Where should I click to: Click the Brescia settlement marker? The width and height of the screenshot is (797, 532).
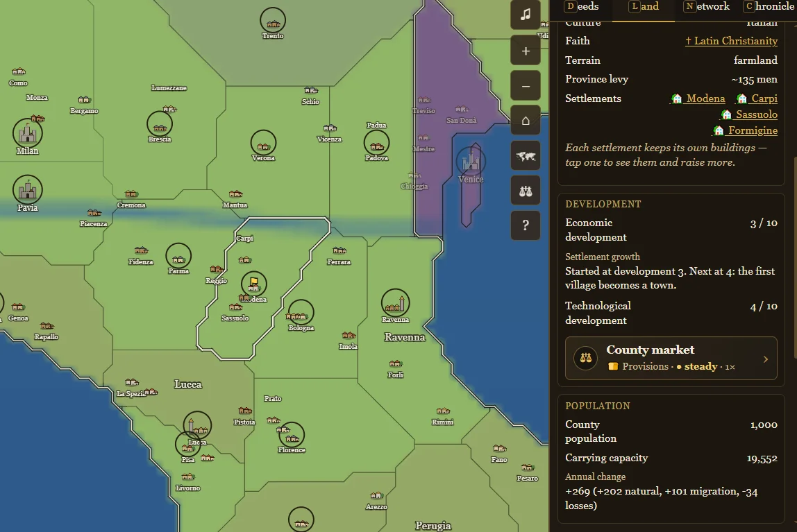[160, 124]
